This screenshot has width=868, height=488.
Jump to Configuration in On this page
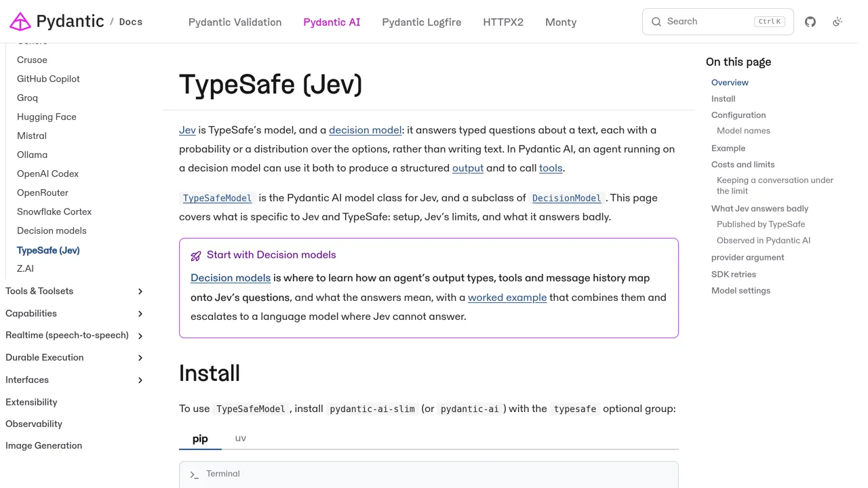pyautogui.click(x=738, y=115)
